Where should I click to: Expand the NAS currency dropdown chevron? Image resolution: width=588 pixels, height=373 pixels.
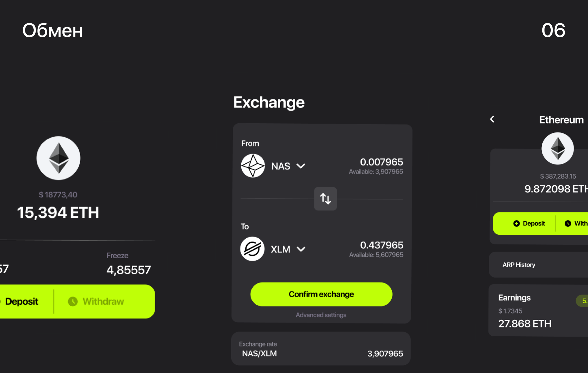(301, 166)
